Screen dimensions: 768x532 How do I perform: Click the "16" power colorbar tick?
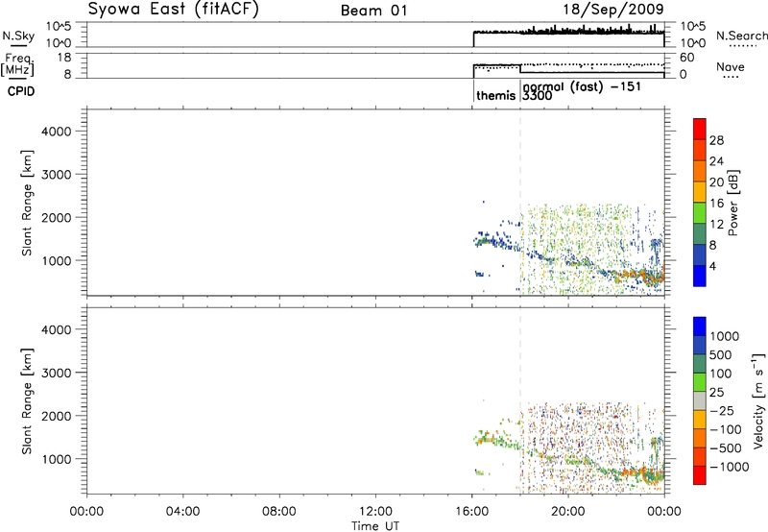(716, 204)
